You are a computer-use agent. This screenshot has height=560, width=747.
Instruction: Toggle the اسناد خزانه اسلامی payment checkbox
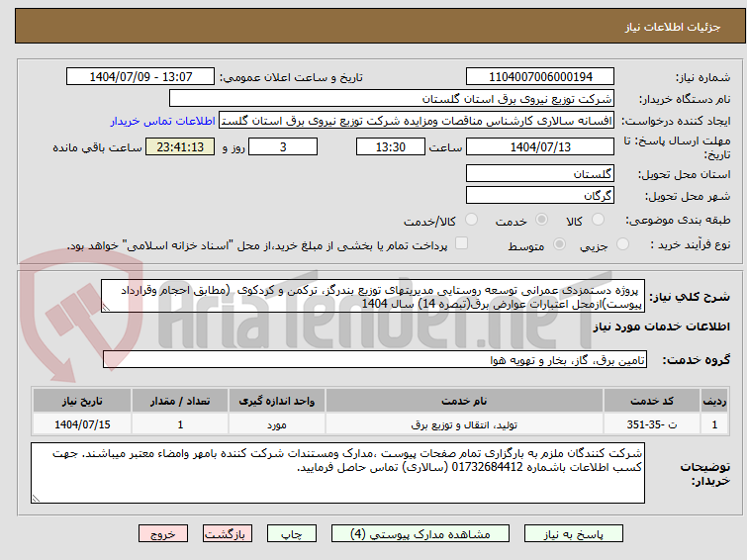[x=461, y=243]
